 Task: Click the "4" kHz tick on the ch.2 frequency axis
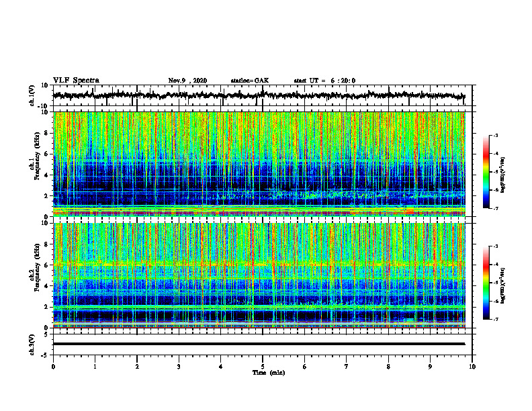pyautogui.click(x=47, y=286)
